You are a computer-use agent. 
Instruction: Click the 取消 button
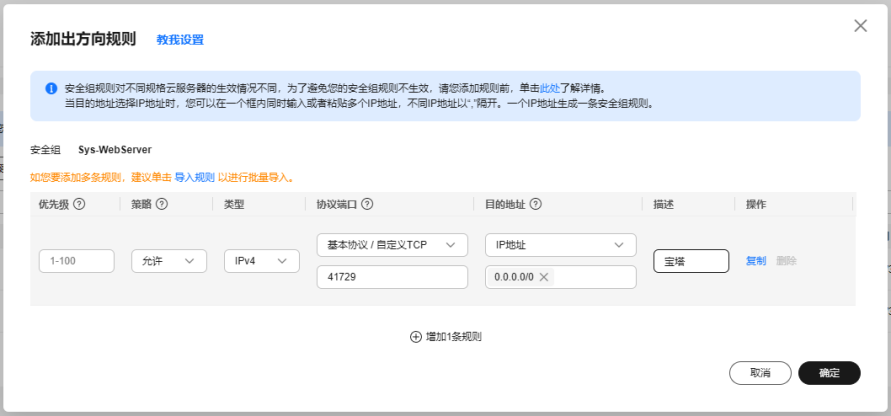[x=760, y=373]
